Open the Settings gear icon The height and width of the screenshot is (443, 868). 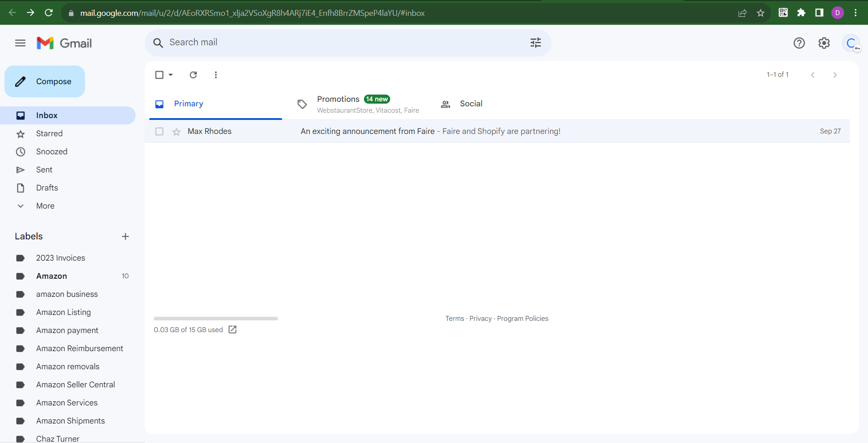(824, 43)
